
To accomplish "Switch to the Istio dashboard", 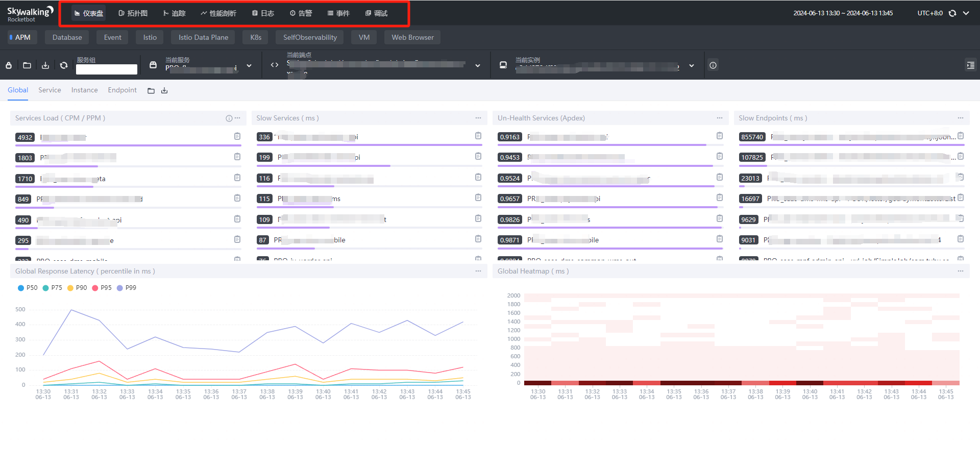I will click(x=150, y=37).
